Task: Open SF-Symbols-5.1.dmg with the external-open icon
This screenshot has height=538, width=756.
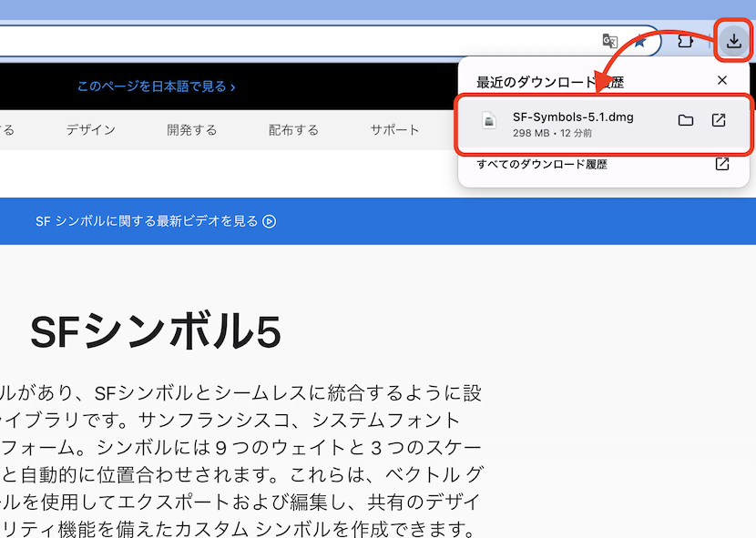Action: pos(719,120)
